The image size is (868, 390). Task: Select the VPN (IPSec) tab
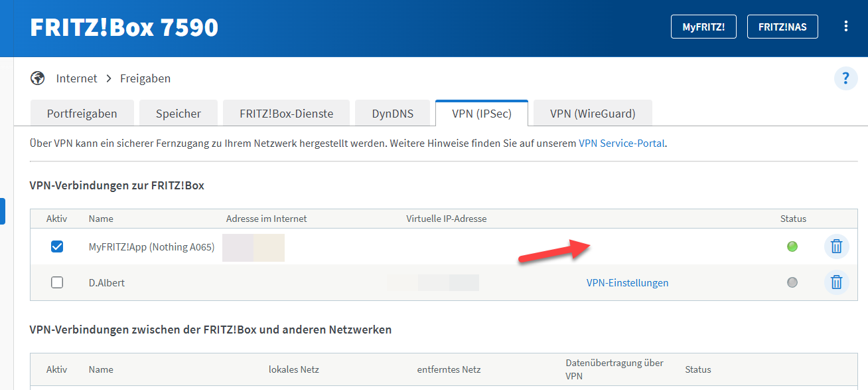482,114
